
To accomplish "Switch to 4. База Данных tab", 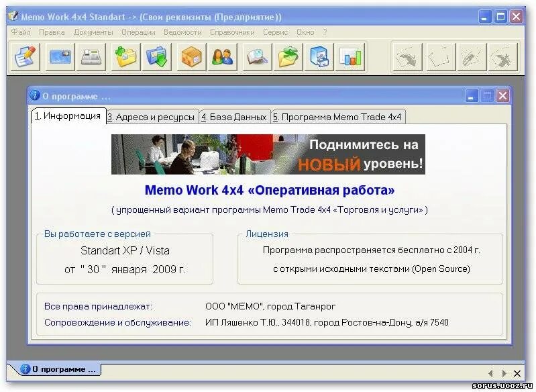I will (x=235, y=117).
